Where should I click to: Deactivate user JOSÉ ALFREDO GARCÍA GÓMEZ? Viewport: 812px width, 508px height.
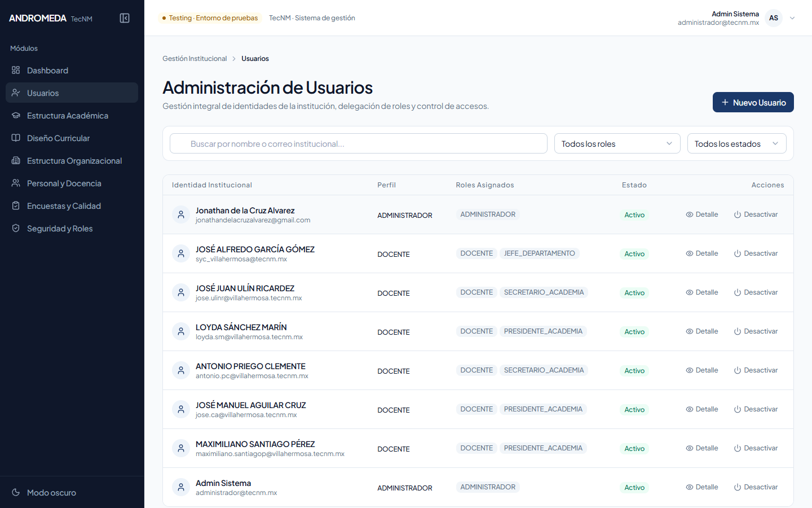(x=756, y=253)
